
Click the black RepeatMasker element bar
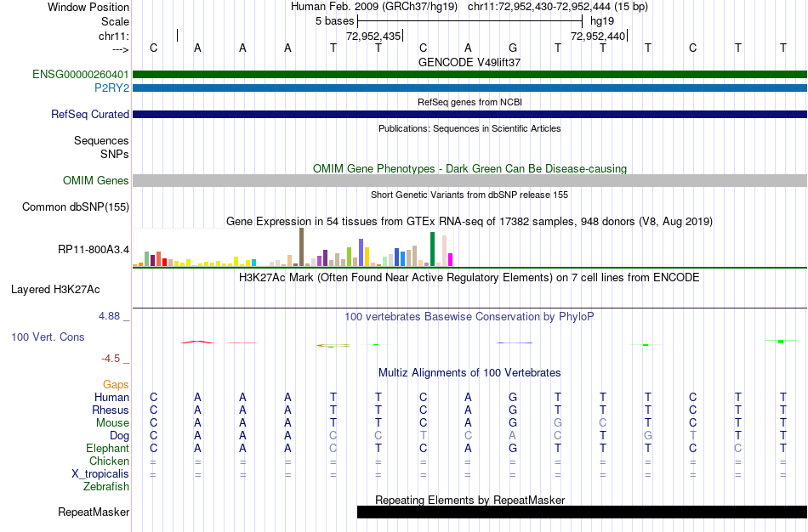click(x=583, y=512)
